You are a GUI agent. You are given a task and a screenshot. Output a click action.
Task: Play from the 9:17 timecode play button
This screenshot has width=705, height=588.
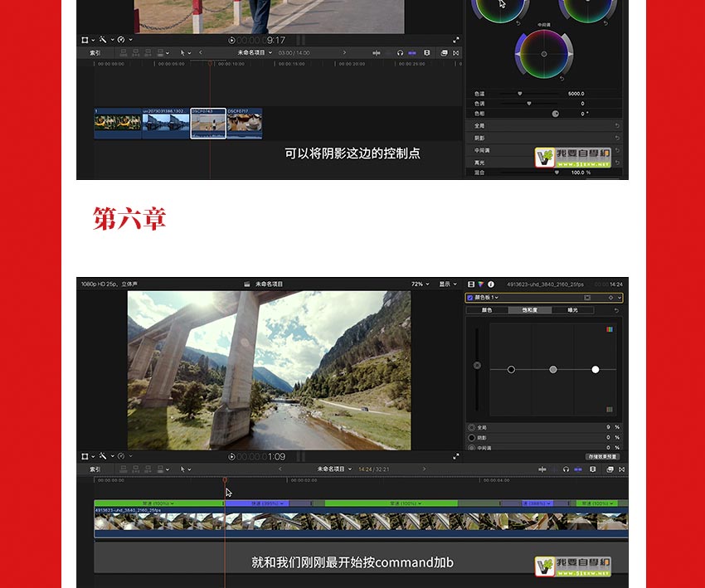point(231,41)
